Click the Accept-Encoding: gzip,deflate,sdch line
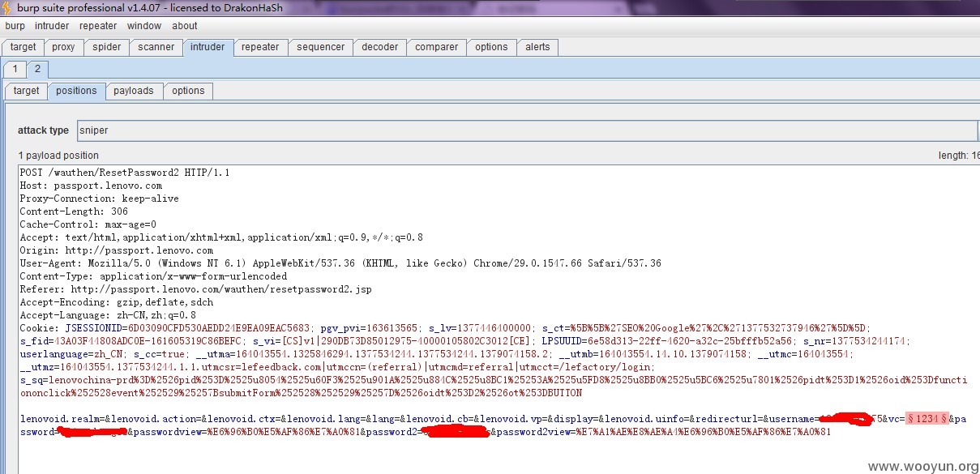This screenshot has height=474, width=980. [117, 302]
